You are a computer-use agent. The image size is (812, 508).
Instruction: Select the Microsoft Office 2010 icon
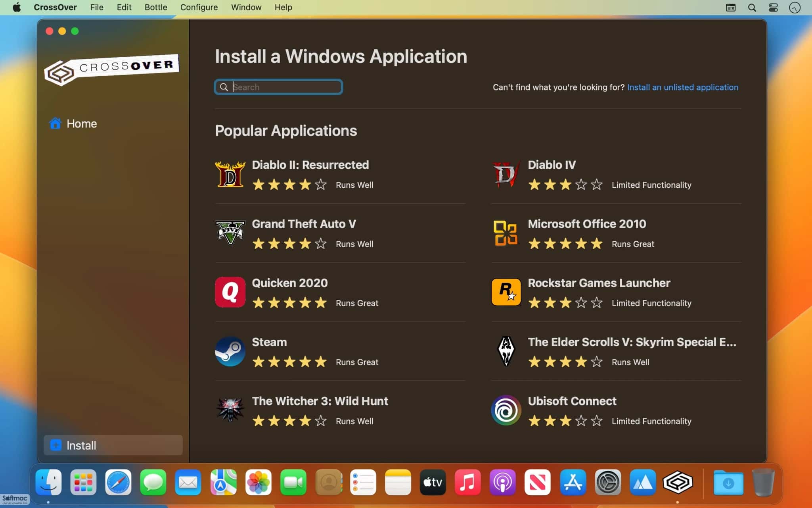(506, 233)
